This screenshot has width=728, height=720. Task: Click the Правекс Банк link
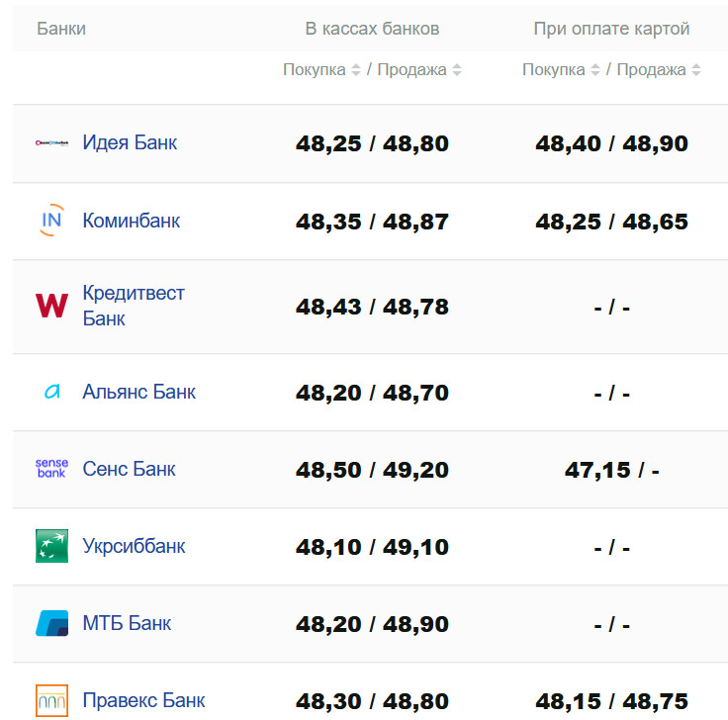click(144, 700)
